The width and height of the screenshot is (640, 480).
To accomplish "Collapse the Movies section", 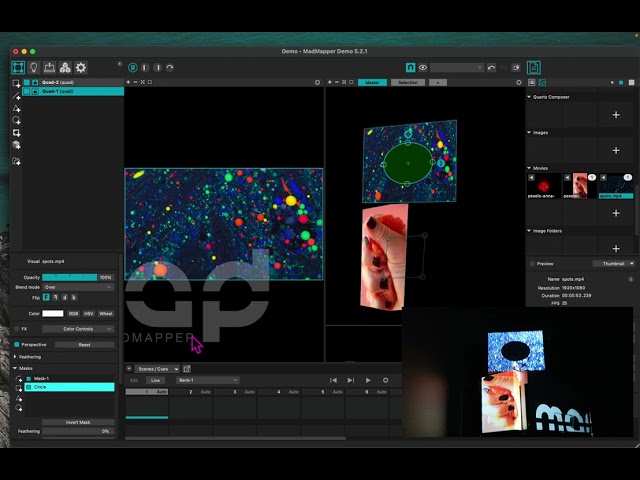I will point(529,168).
